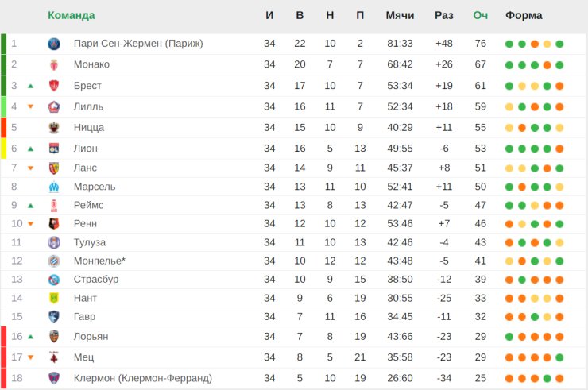Image resolution: width=588 pixels, height=390 pixels.
Task: Click the Monaco club crest
Action: click(x=54, y=65)
